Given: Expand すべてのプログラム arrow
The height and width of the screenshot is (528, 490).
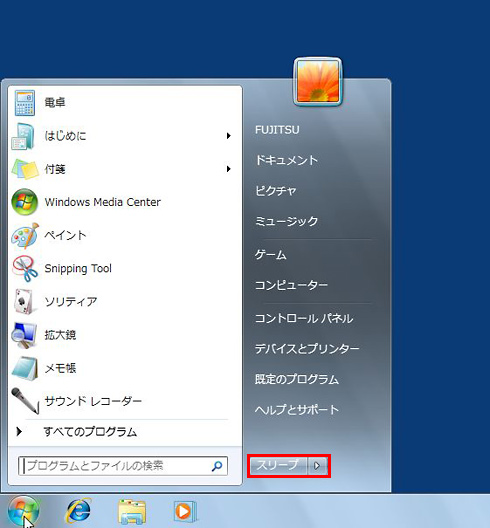Looking at the screenshot, I should pos(19,431).
